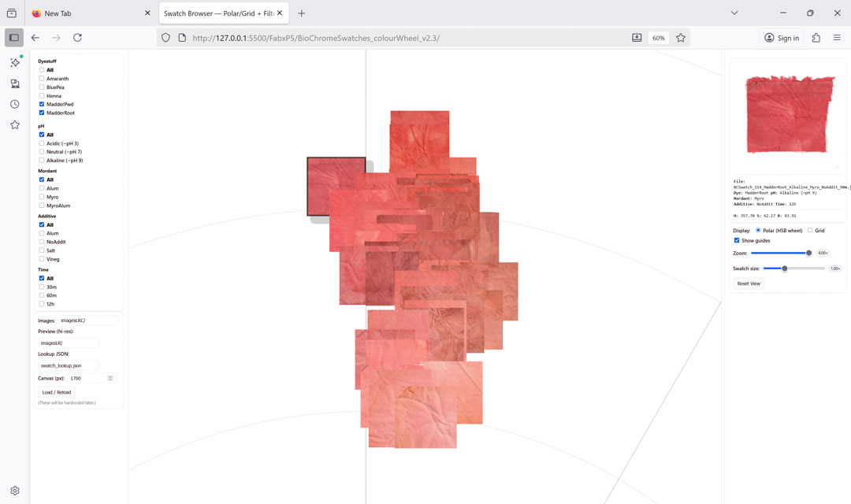851x504 pixels.
Task: Click the Back navigation arrow
Action: pyautogui.click(x=35, y=38)
